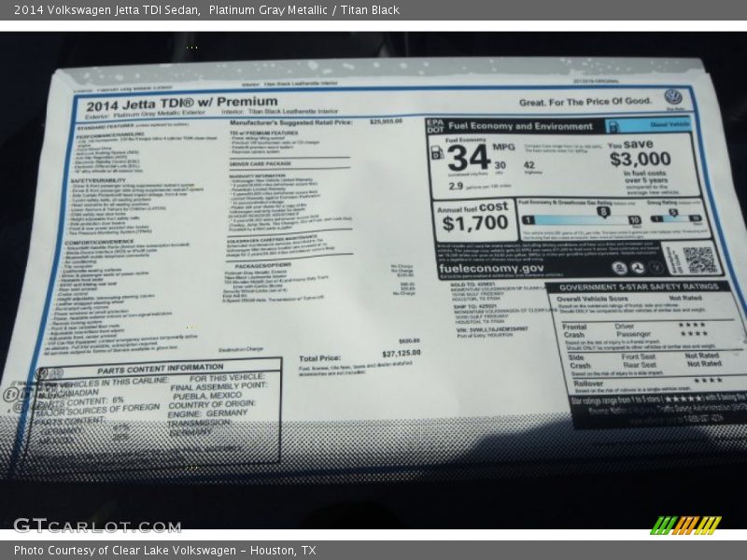Click the $820.00 destination charge amount
This screenshot has width=747, height=560.
409,341
